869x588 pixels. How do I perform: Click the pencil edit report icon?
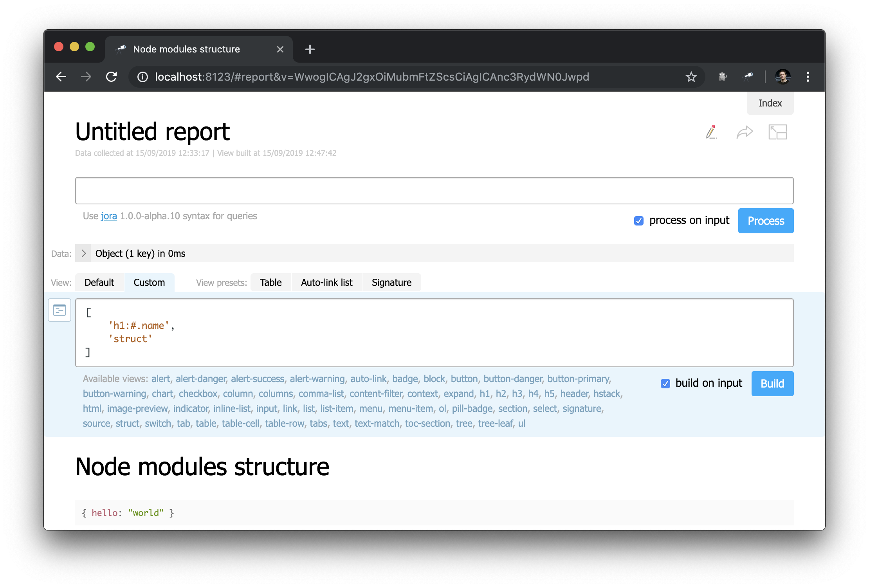point(711,132)
